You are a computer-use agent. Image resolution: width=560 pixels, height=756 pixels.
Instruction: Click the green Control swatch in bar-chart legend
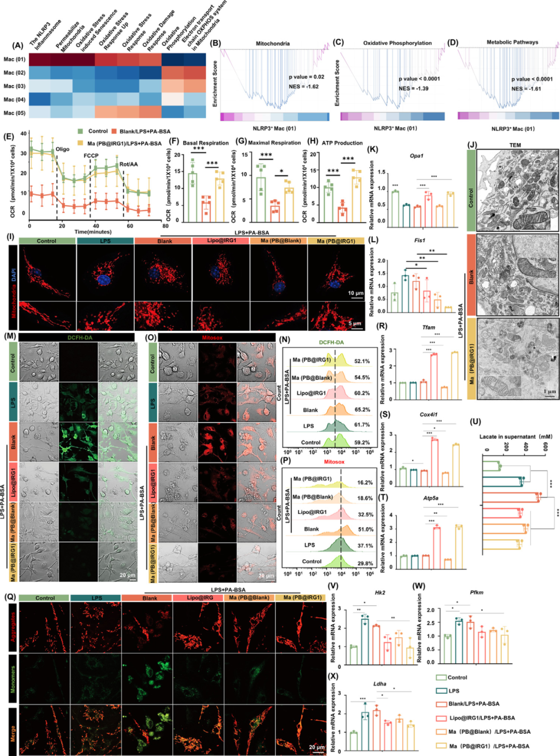point(441,677)
